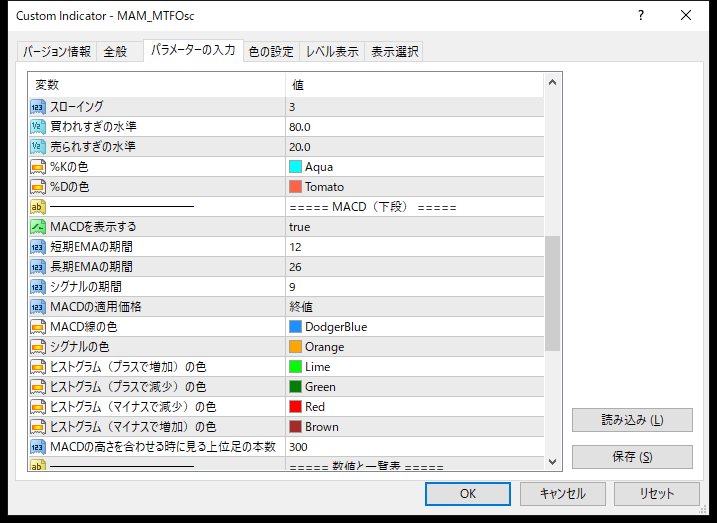Click the scrollbar down arrow
This screenshot has height=523, width=717.
click(552, 461)
